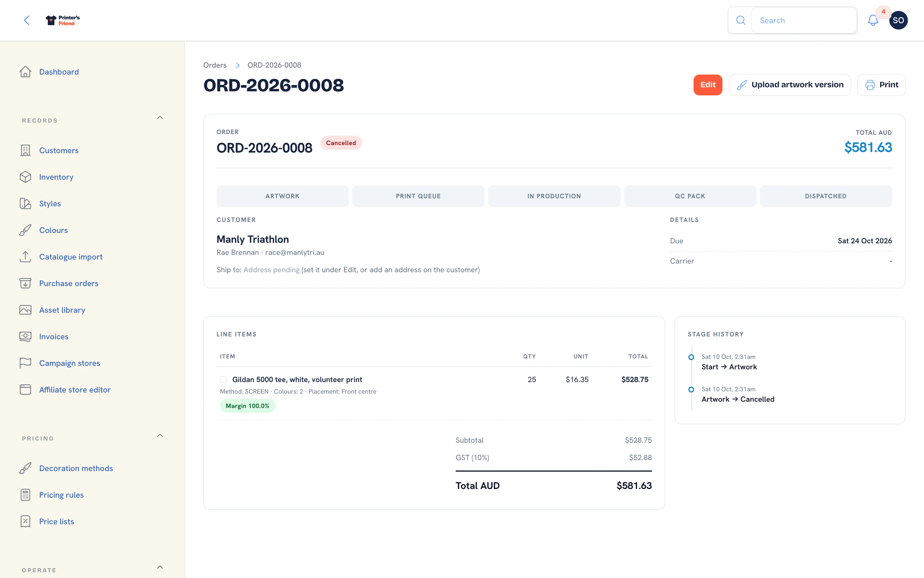Collapse the Records sidebar section
Viewport: 924px width, 578px height.
160,118
